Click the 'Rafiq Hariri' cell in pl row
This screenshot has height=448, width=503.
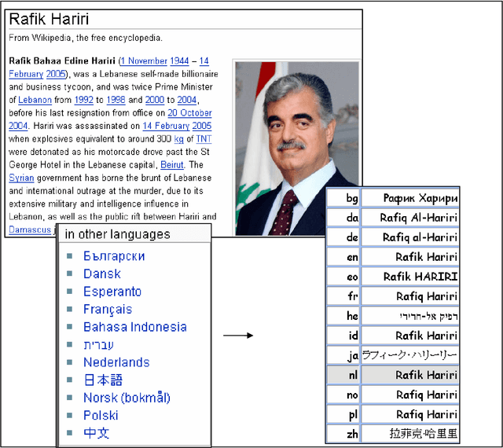pos(410,414)
